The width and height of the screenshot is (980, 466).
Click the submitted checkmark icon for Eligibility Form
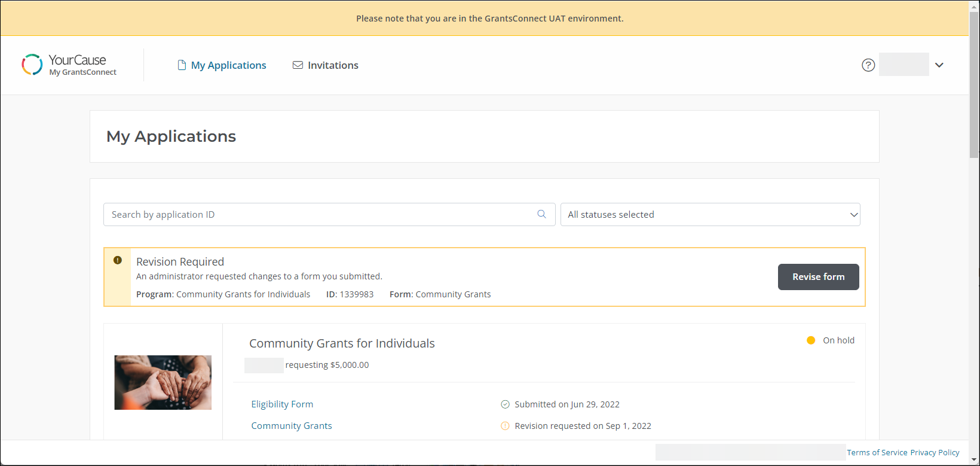click(x=505, y=404)
